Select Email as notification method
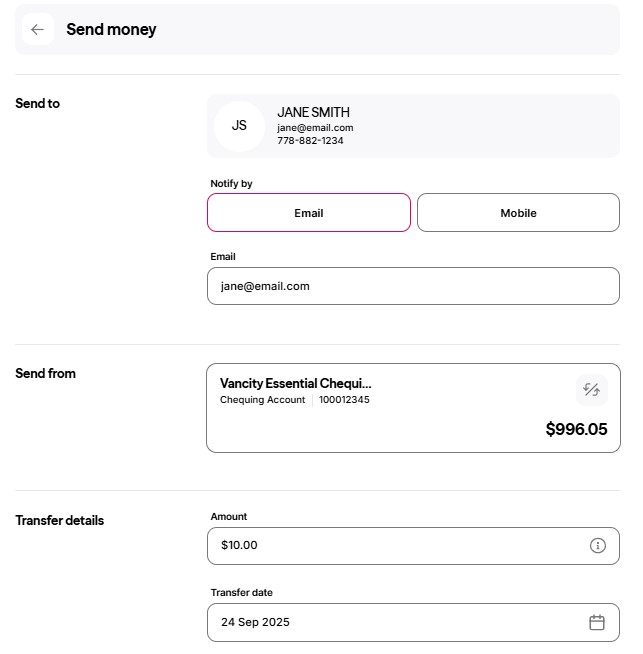This screenshot has height=654, width=643. [x=309, y=213]
